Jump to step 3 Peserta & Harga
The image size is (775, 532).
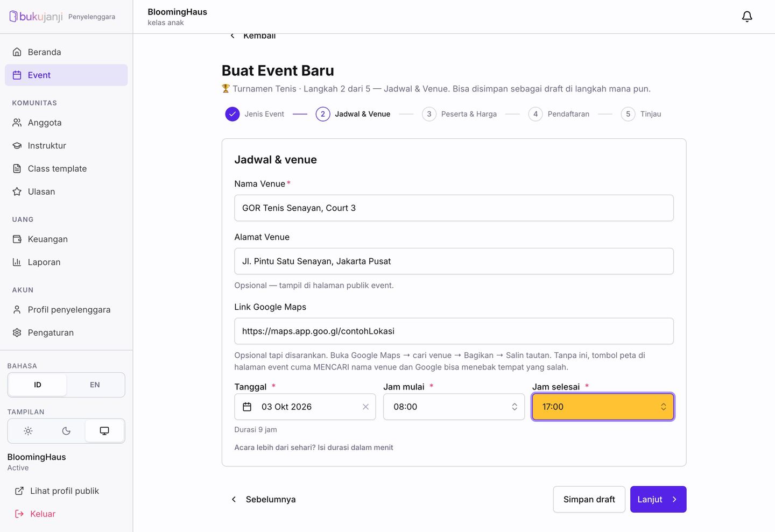460,114
